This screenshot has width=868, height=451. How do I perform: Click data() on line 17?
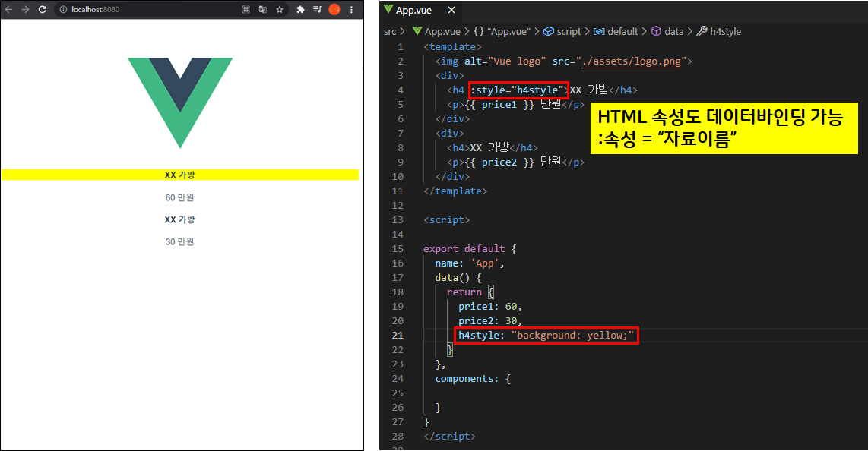(452, 277)
